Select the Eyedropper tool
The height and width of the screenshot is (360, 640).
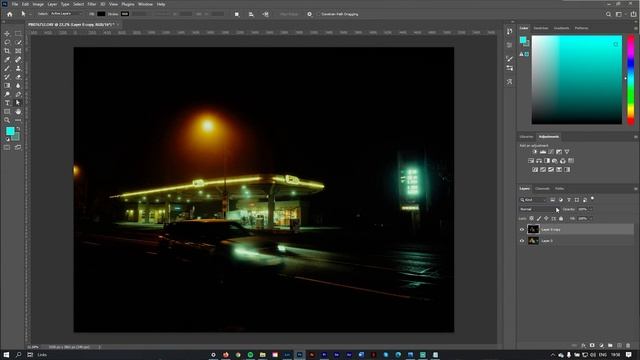[7, 60]
